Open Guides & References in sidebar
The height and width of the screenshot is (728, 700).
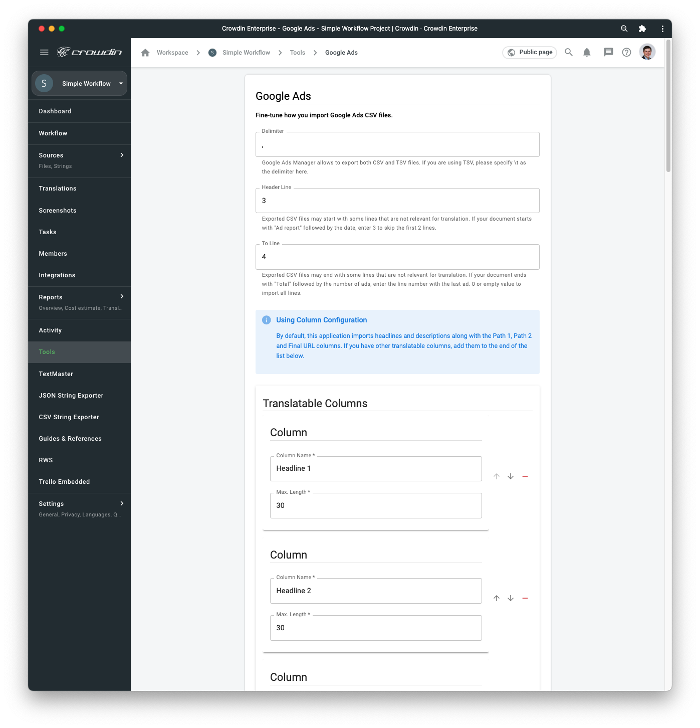click(x=79, y=439)
